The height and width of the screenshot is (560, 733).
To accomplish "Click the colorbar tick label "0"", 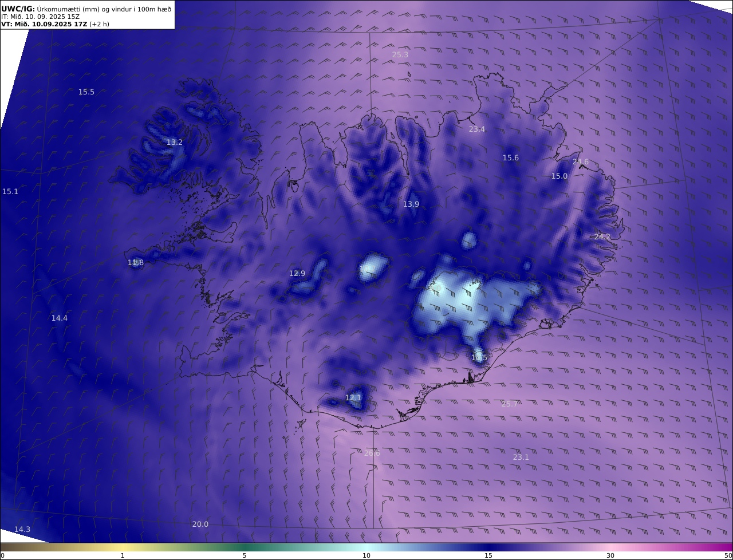I will coord(2,555).
